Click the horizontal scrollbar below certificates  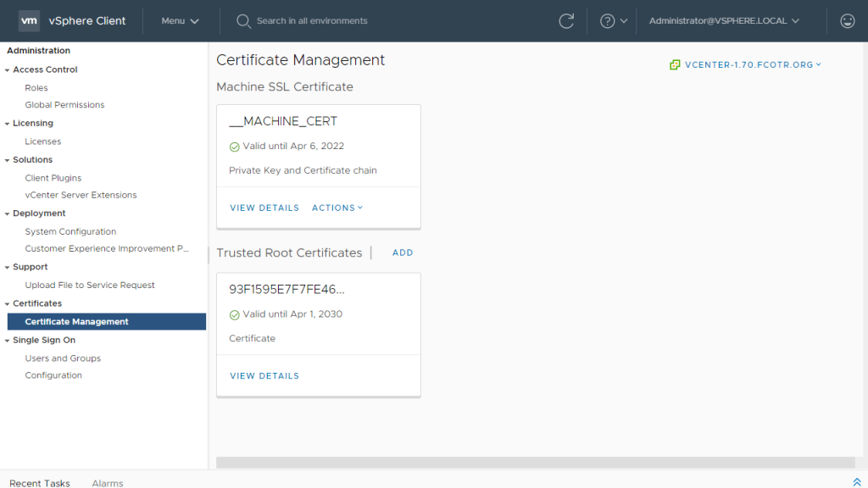pyautogui.click(x=535, y=463)
